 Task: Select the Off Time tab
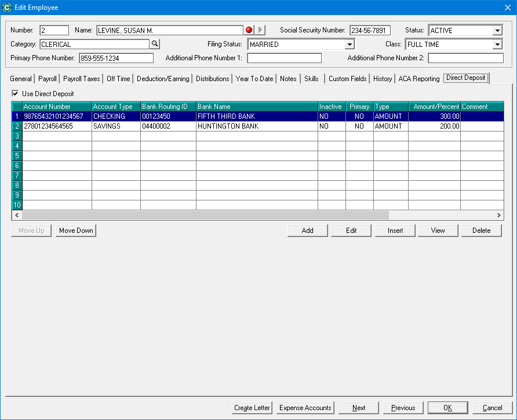point(118,79)
